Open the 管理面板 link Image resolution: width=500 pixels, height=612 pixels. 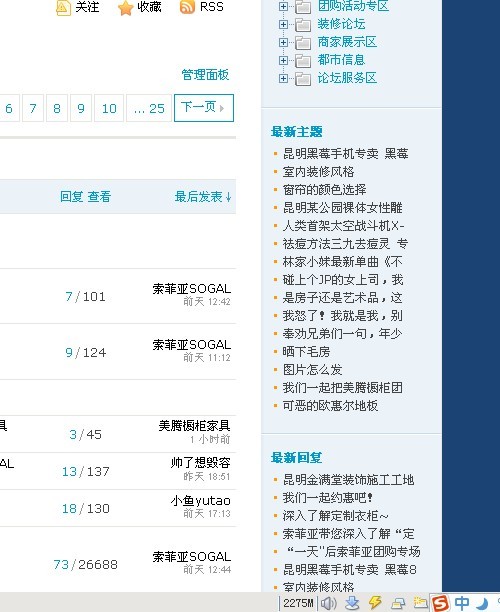click(x=205, y=75)
